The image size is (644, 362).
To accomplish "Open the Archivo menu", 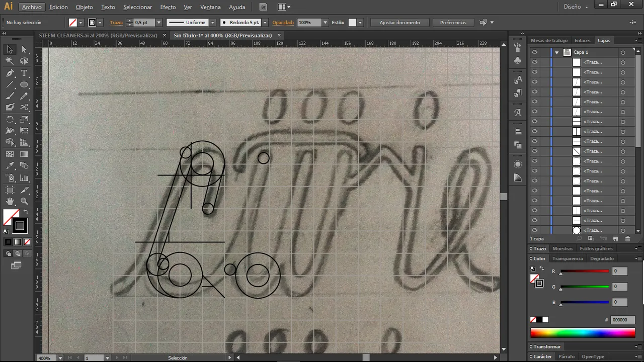I will (x=32, y=7).
